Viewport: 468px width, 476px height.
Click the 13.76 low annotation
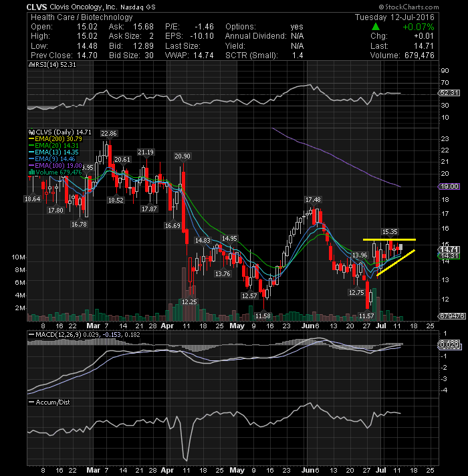223,274
